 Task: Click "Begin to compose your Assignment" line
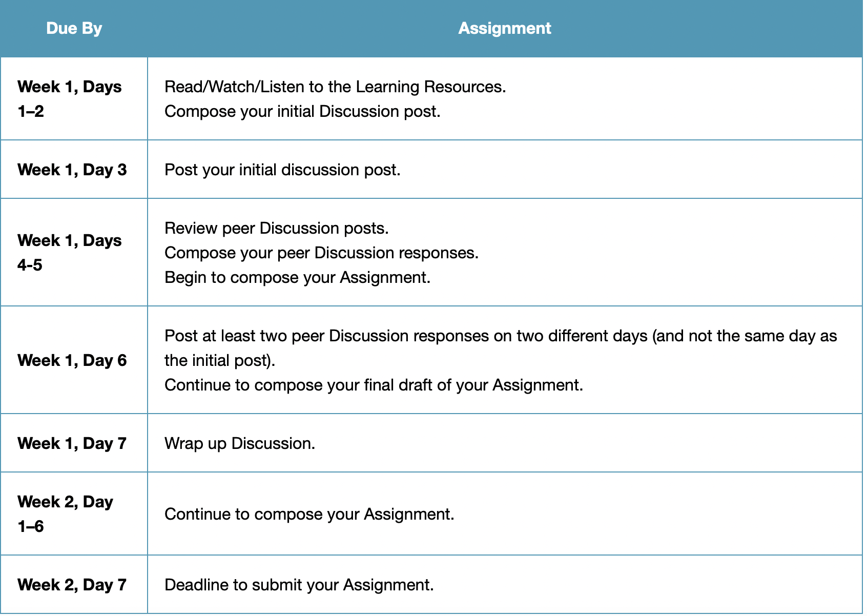point(297,277)
